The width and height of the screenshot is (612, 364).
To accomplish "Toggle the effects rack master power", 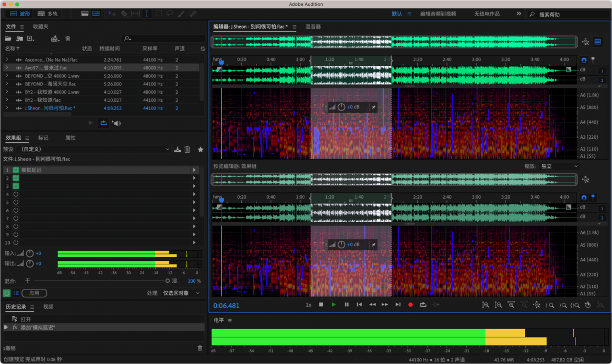I will pyautogui.click(x=7, y=293).
